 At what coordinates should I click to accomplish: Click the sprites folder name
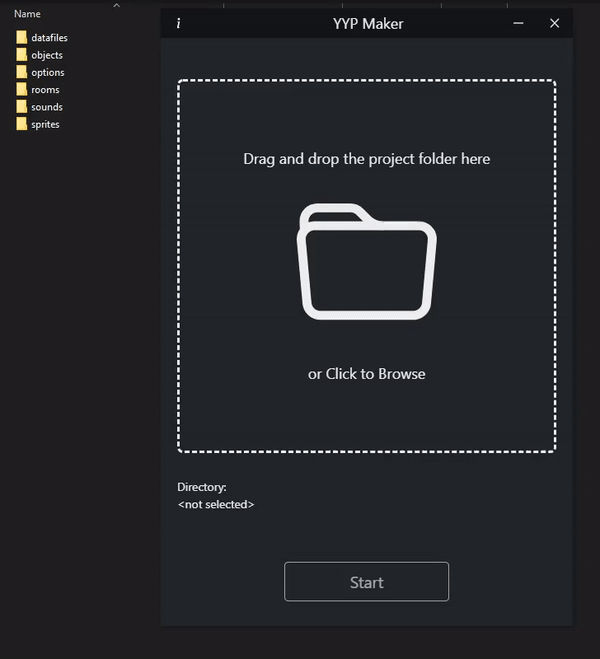click(x=45, y=124)
